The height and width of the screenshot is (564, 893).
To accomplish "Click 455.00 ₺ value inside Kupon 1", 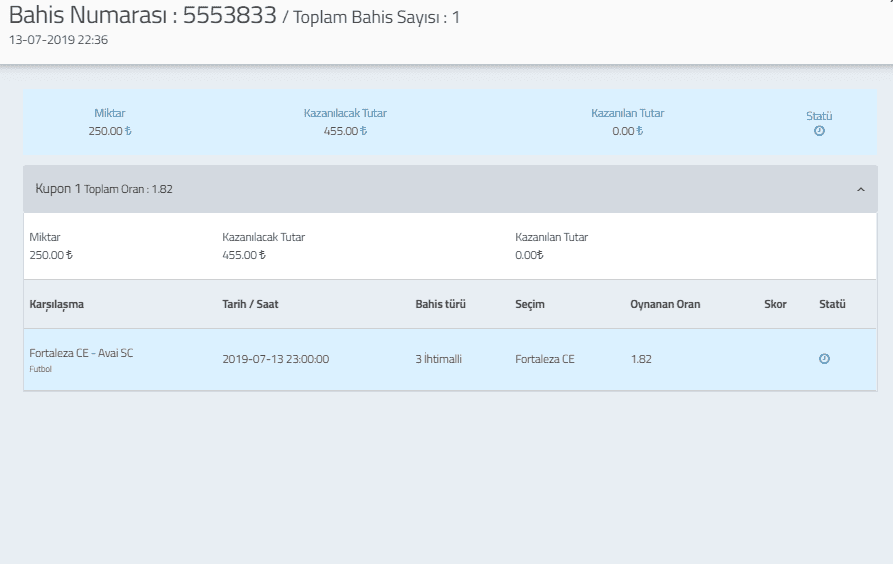I will [x=244, y=255].
